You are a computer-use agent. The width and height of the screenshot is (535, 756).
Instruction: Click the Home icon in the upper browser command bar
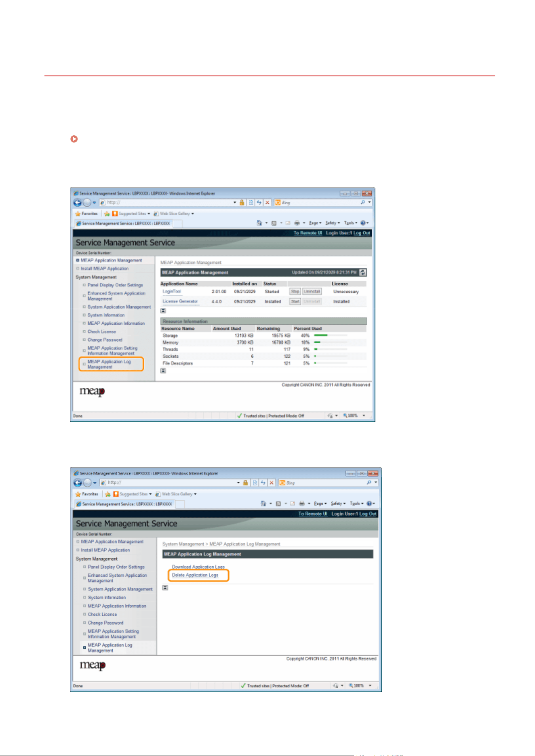pyautogui.click(x=259, y=223)
